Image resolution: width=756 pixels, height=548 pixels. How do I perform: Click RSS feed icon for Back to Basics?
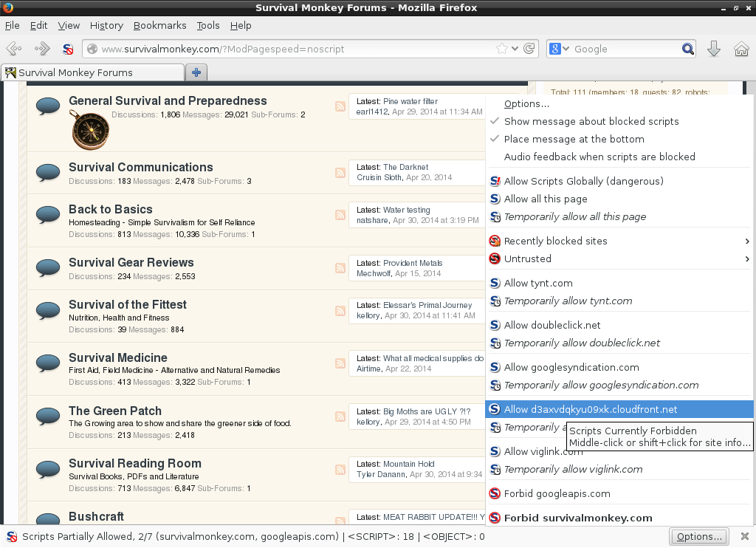(340, 215)
